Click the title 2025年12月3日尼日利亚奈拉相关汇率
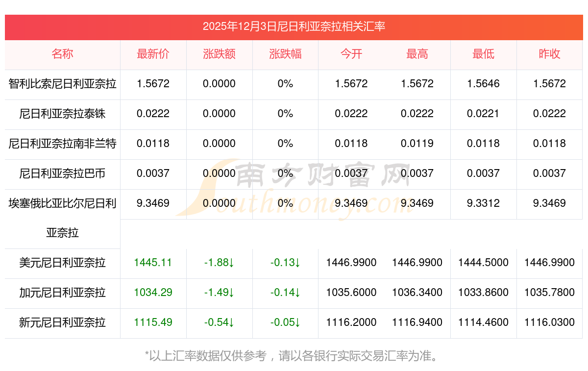Screen dimensions: 588x371 pyautogui.click(x=294, y=26)
